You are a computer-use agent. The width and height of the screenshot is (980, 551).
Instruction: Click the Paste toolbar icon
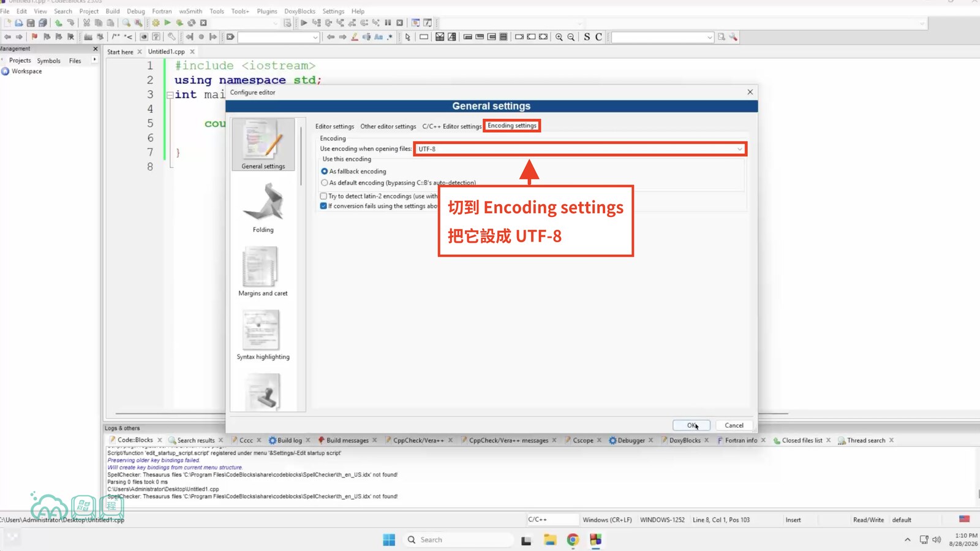coord(110,23)
